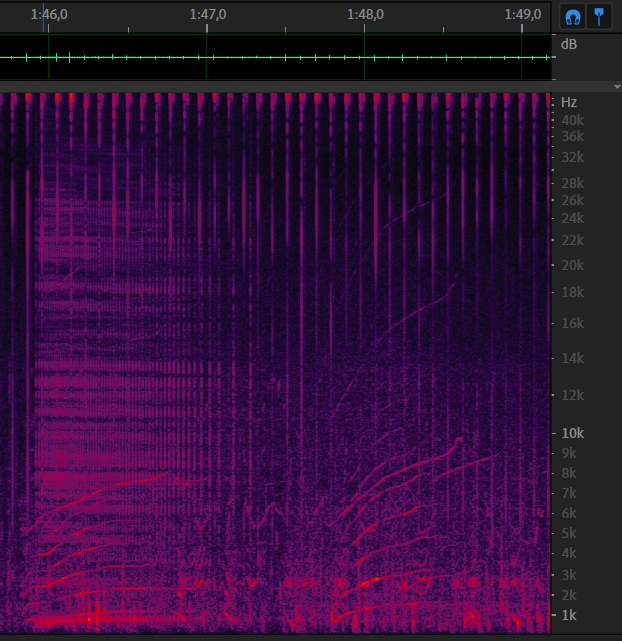Click the 4k frequency scale label
Viewport: 622px width, 641px height.
(x=569, y=553)
